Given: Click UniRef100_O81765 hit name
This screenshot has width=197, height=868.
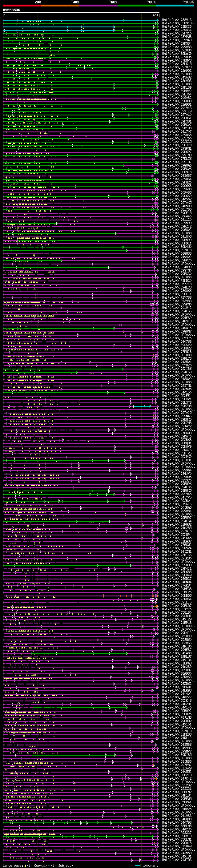Looking at the screenshot, I should pyautogui.click(x=177, y=210).
